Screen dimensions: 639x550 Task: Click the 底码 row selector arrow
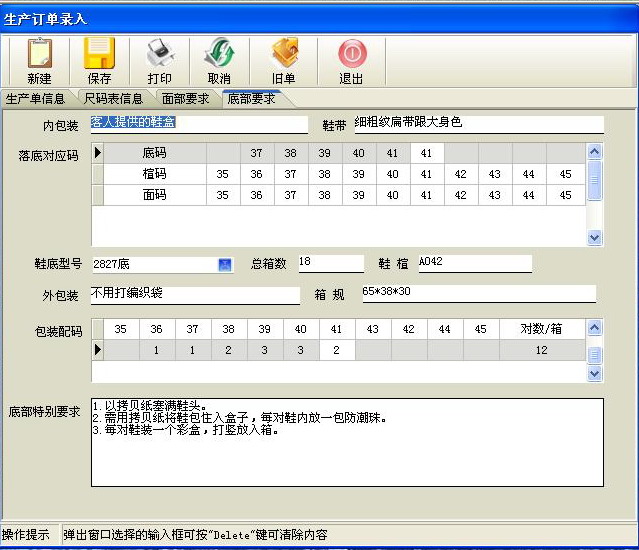pyautogui.click(x=98, y=153)
